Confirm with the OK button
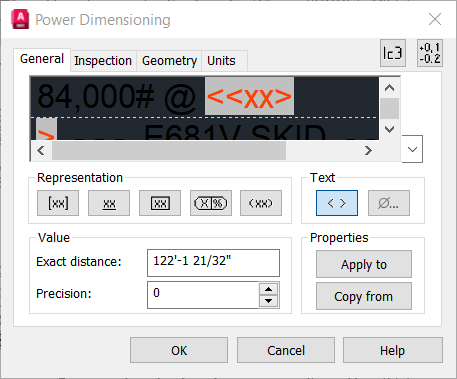The image size is (457, 379). point(179,350)
